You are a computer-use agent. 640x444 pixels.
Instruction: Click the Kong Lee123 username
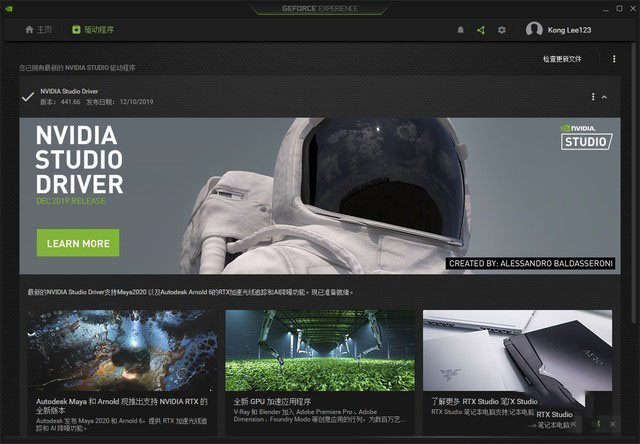569,30
